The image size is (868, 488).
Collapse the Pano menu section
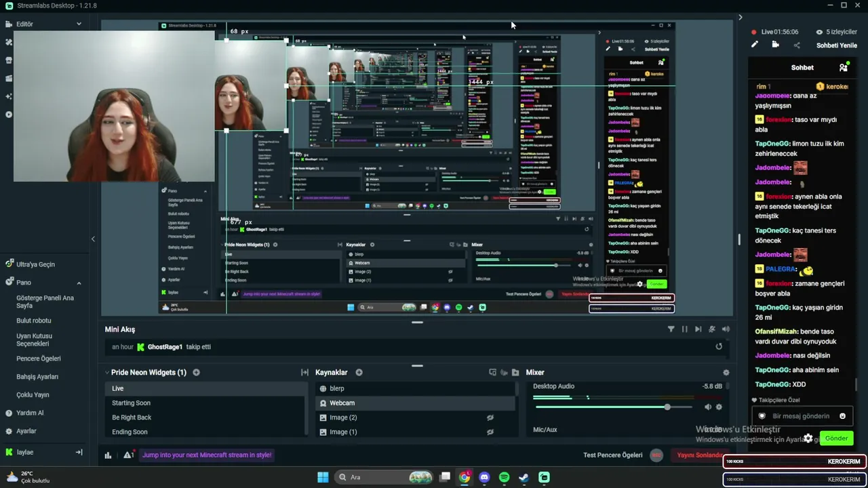coord(79,283)
